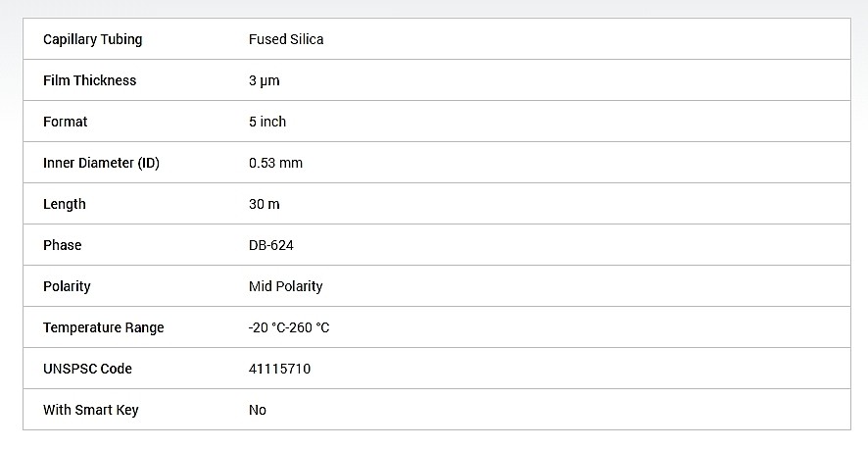Click the With Smart Key label
The image size is (868, 449).
pyautogui.click(x=91, y=410)
